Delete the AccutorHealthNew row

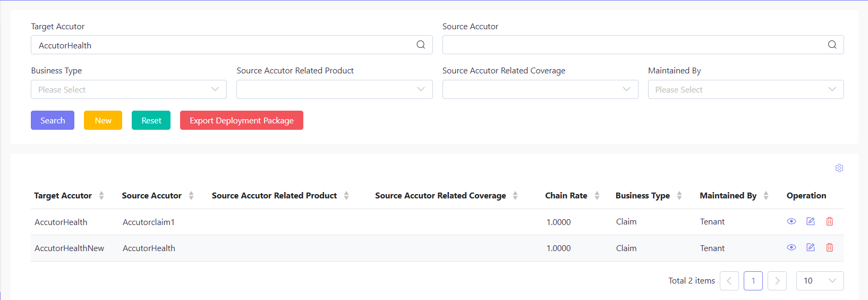[x=830, y=247]
